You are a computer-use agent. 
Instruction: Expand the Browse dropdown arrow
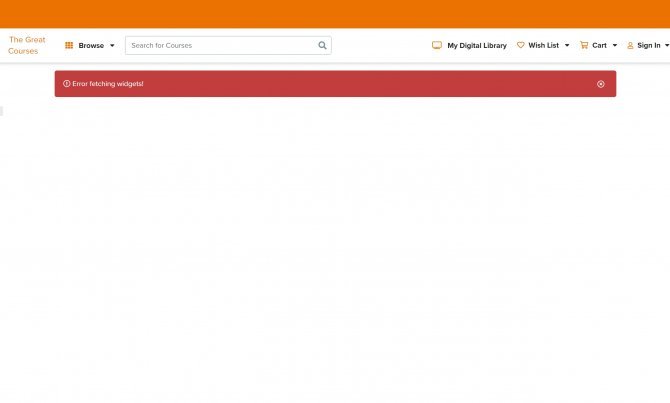click(112, 45)
